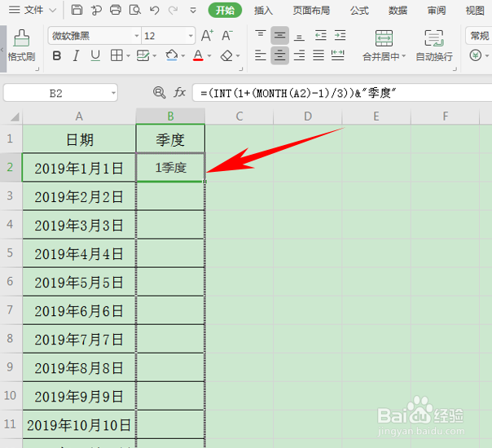The width and height of the screenshot is (492, 448).
Task: Open Print Preview icon
Action: 135,10
